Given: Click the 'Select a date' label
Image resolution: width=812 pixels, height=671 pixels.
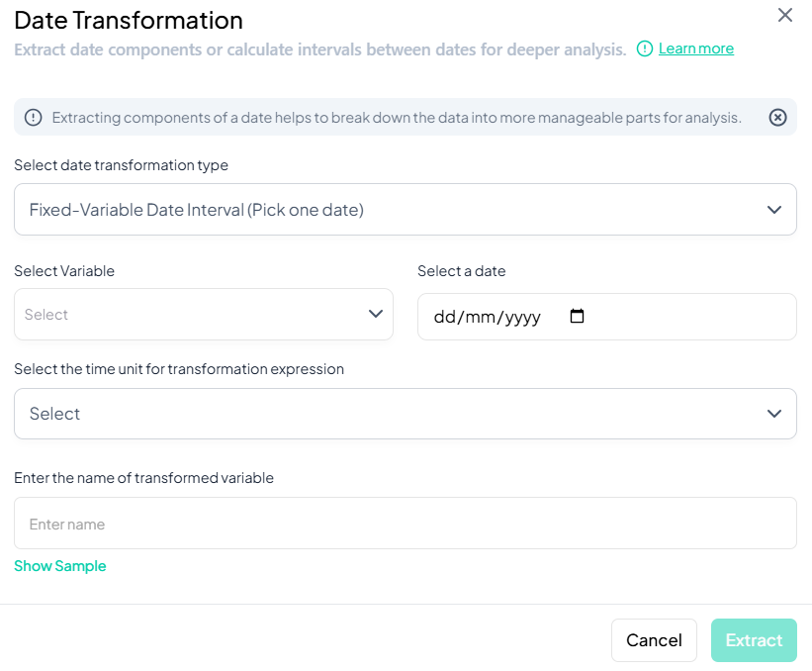Looking at the screenshot, I should click(461, 271).
